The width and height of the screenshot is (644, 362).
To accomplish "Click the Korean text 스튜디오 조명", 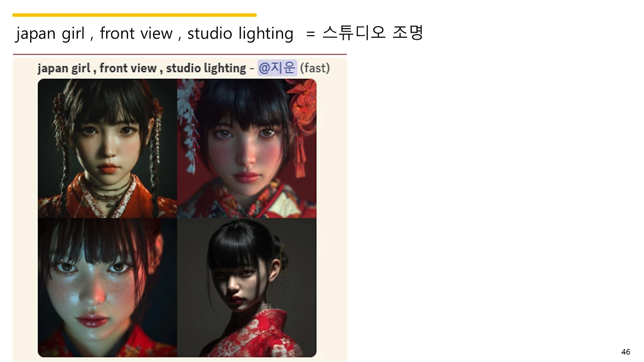I will coord(372,33).
